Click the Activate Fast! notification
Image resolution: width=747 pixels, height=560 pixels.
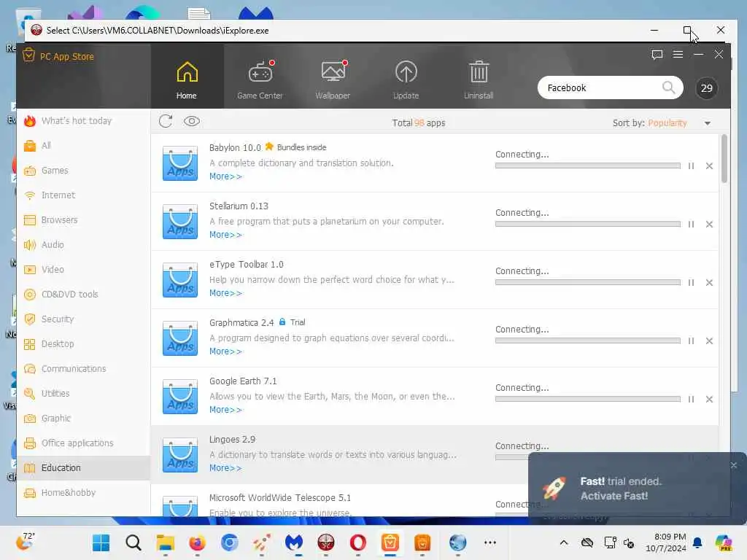[614, 496]
